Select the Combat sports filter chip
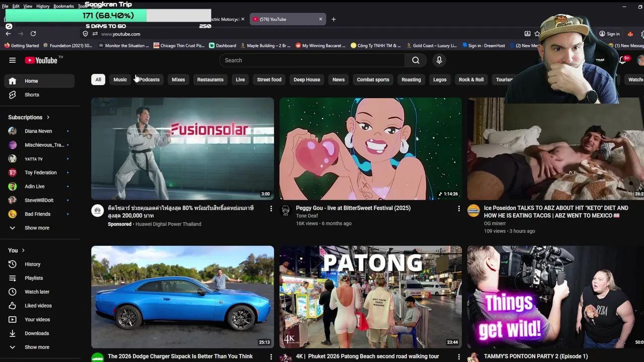This screenshot has width=644, height=362. pyautogui.click(x=373, y=79)
